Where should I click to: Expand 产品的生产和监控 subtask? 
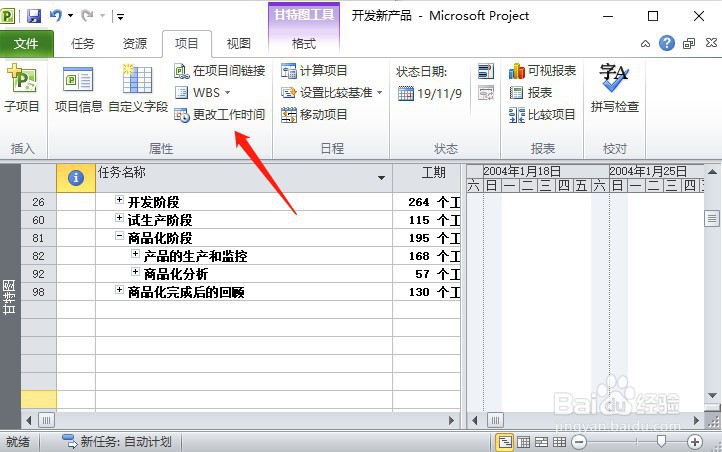[x=135, y=254]
